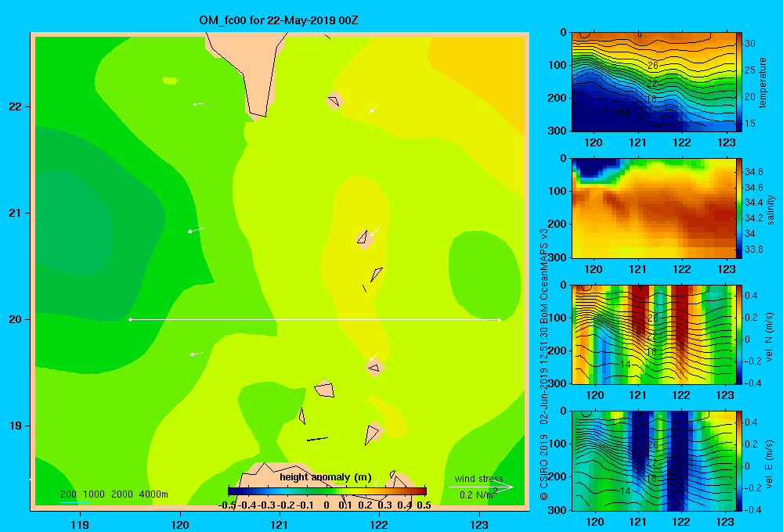The height and width of the screenshot is (532, 783).
Task: Click the wind arrow near 120°E, 22°N
Action: coord(198,104)
